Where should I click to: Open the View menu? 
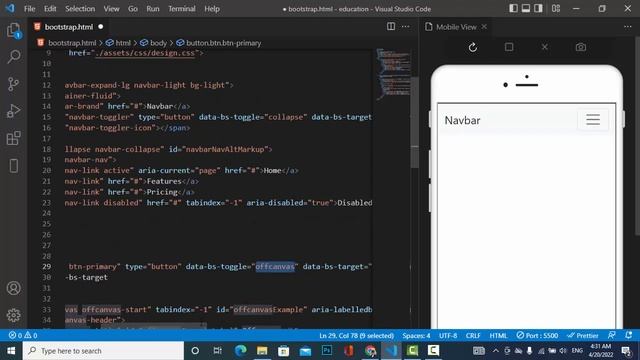click(x=111, y=9)
